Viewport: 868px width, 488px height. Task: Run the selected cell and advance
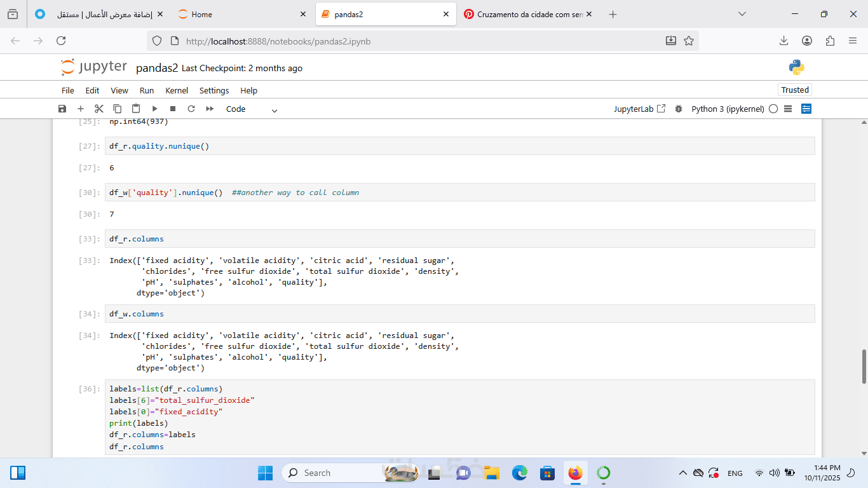click(154, 109)
